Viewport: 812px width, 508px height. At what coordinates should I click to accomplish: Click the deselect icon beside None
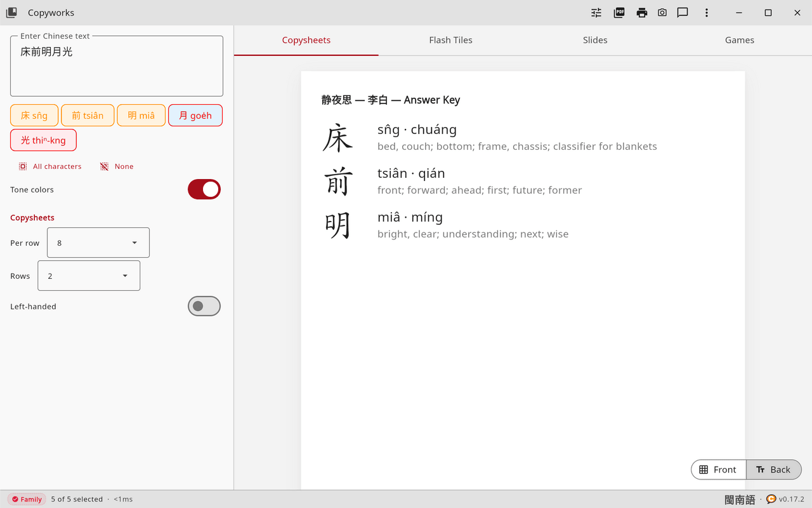click(x=104, y=166)
